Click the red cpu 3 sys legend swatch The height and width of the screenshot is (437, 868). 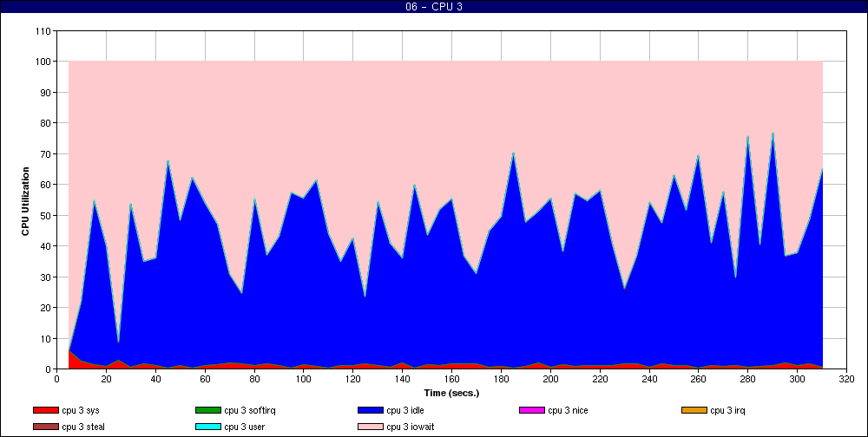(x=45, y=410)
